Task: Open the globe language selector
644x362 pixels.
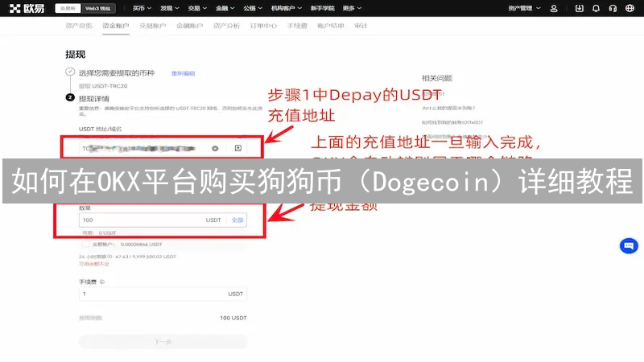Action: (x=630, y=8)
